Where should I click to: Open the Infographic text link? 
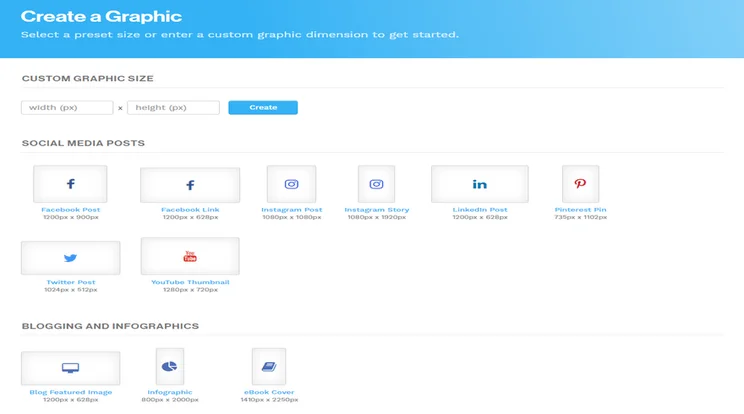click(x=169, y=392)
